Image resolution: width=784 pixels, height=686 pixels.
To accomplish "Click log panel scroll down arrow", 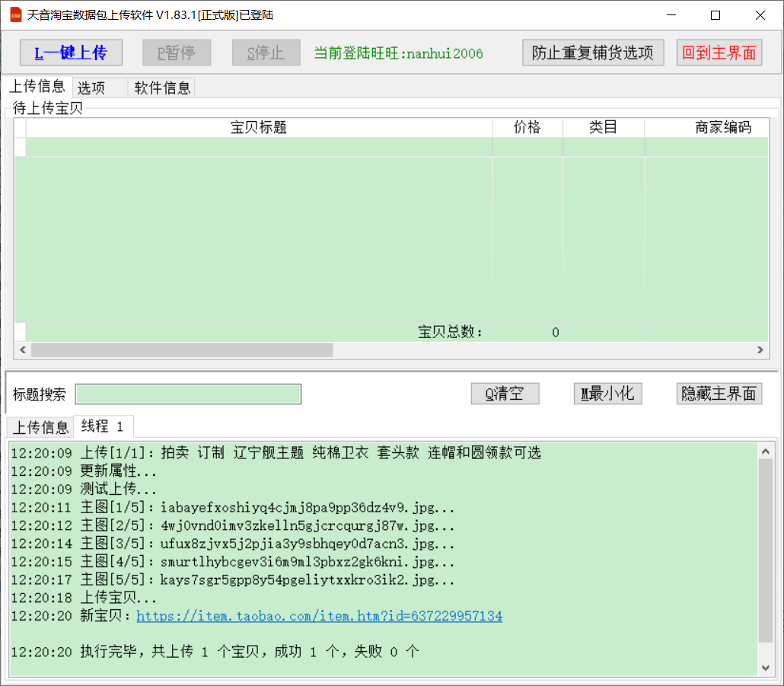I will point(766,667).
